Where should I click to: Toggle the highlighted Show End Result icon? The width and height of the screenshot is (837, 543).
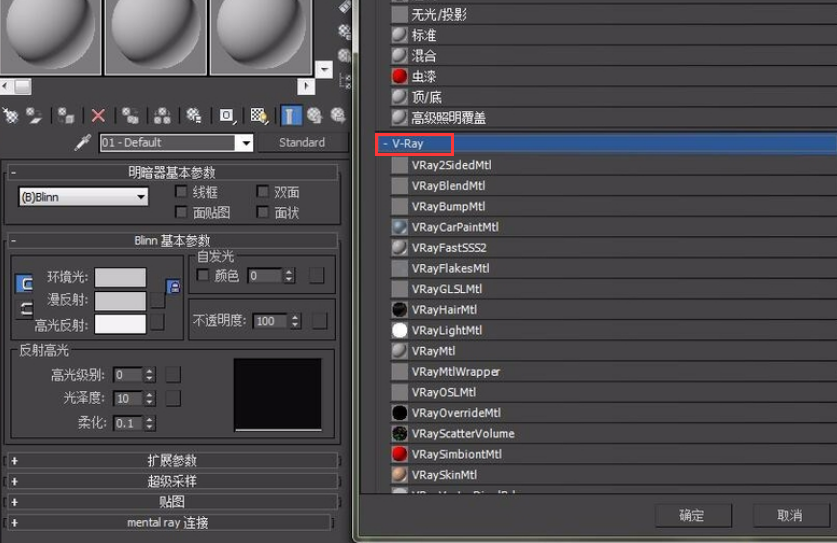(290, 115)
